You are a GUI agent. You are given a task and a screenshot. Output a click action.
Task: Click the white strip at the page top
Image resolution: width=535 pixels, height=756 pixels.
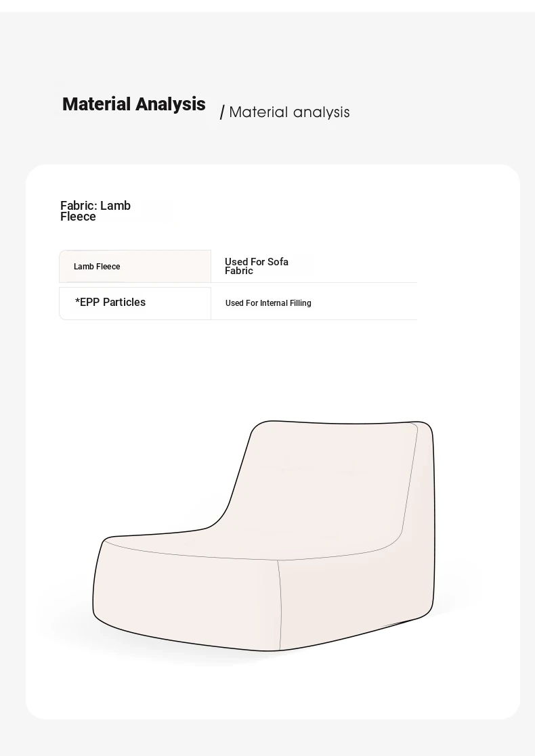(271, 5)
